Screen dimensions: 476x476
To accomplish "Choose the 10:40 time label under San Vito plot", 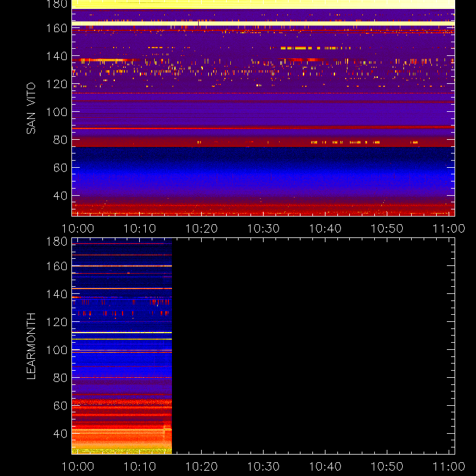I will [x=325, y=228].
